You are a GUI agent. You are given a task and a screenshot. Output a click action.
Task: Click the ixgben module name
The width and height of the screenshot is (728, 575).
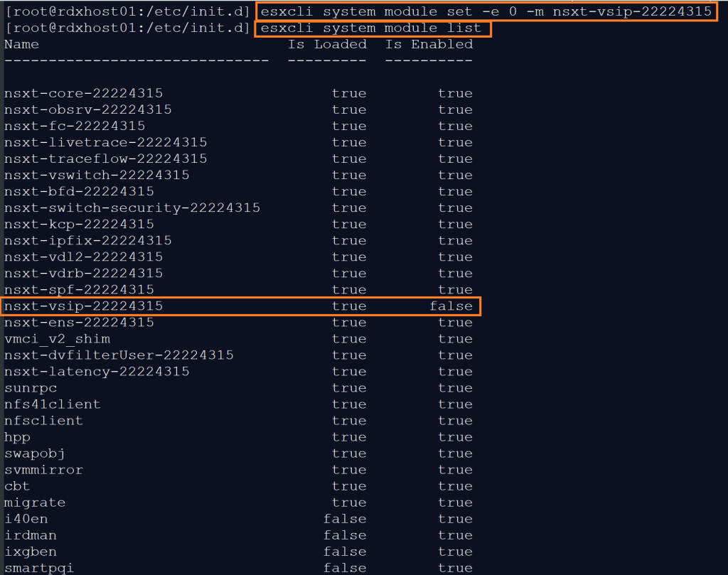pos(31,552)
